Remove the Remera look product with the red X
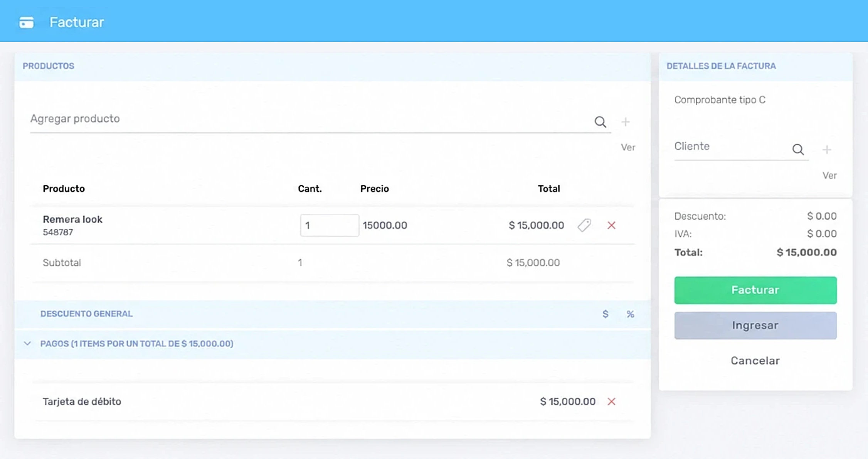868x459 pixels. [x=611, y=225]
